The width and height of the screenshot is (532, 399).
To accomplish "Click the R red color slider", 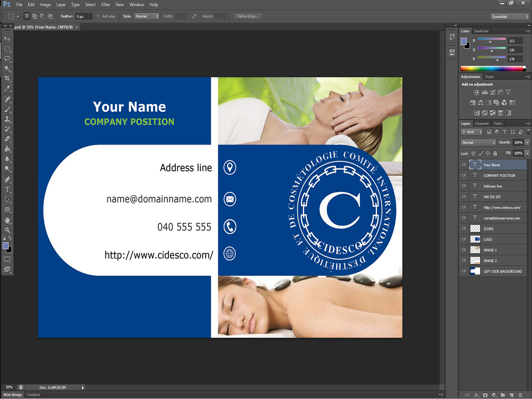I will [492, 39].
